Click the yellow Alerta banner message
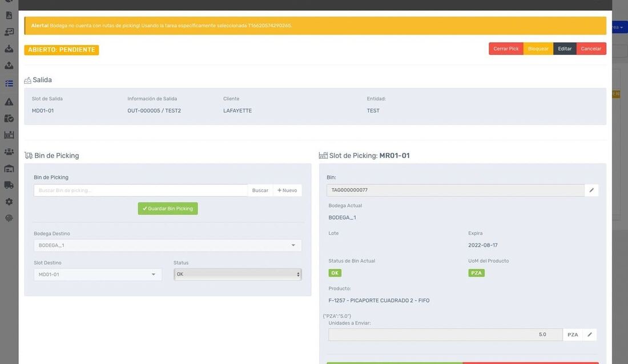The width and height of the screenshot is (628, 364). 315,26
